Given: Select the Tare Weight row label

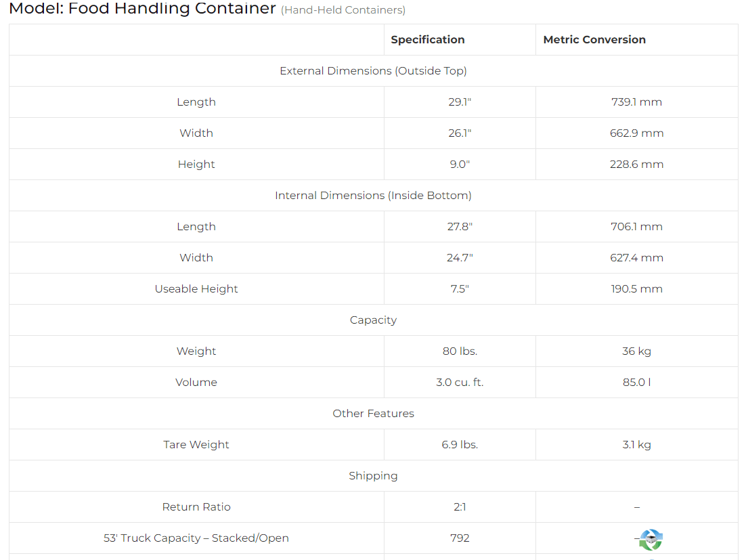Looking at the screenshot, I should 196,444.
